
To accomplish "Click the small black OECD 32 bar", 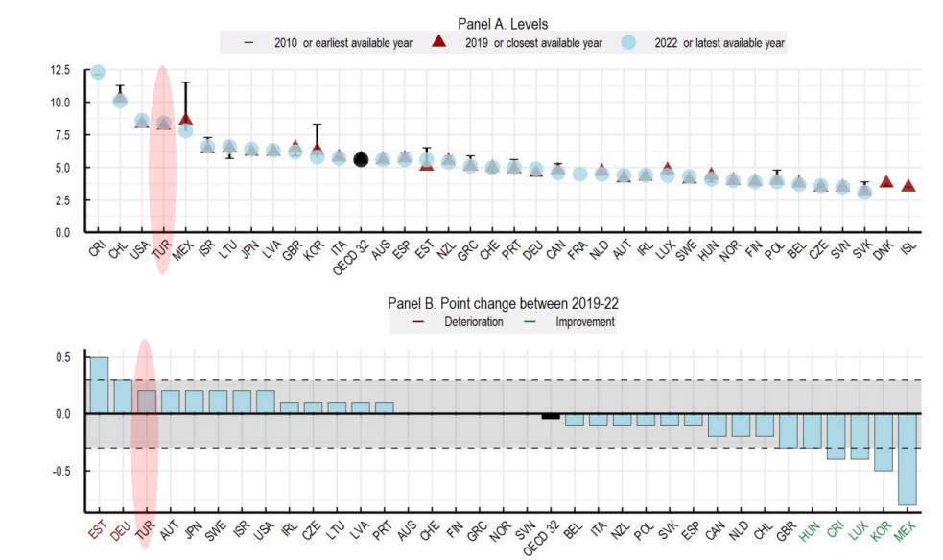I will 551,416.
